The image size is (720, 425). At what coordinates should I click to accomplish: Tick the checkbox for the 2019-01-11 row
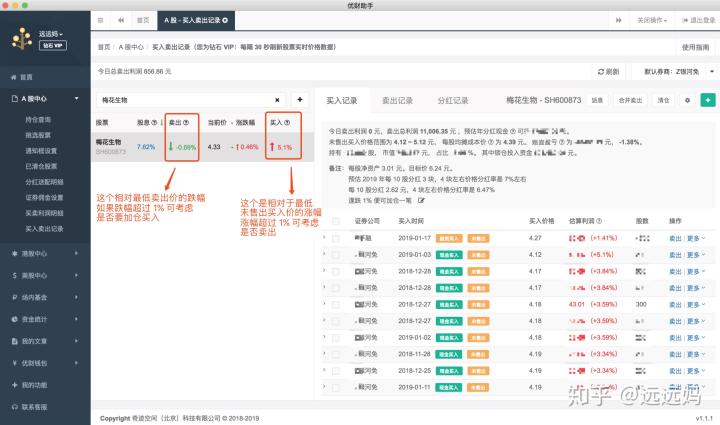click(x=336, y=387)
